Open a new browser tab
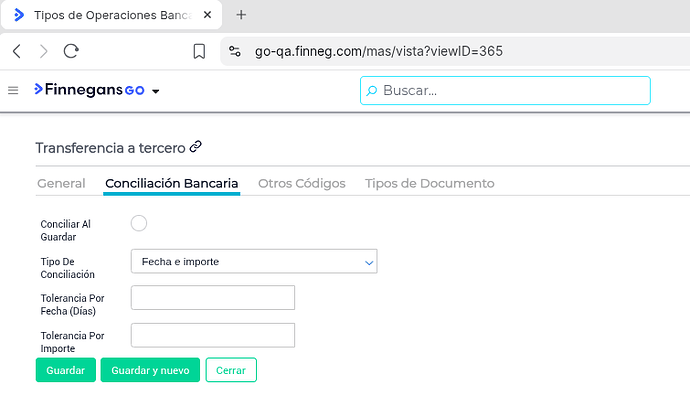 [241, 15]
